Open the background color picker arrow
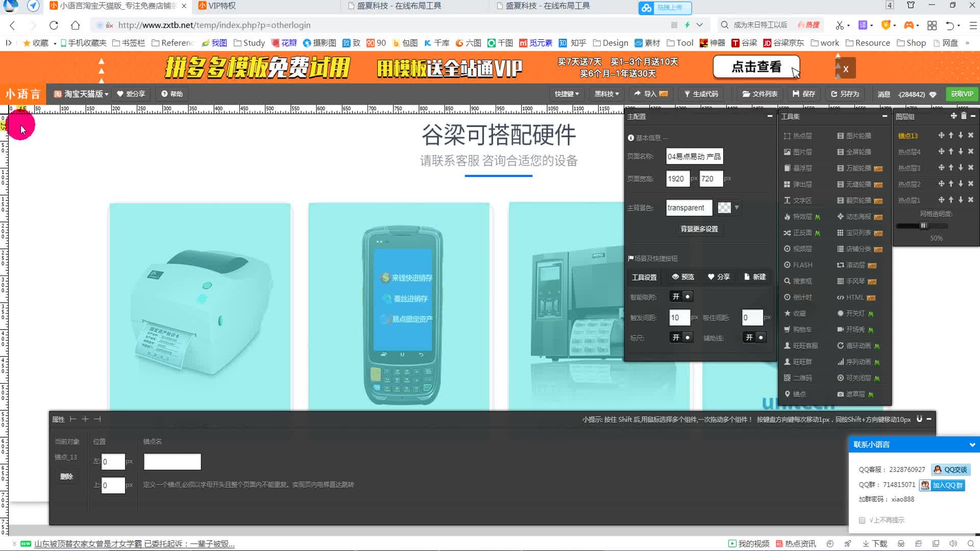980x551 pixels. click(737, 208)
